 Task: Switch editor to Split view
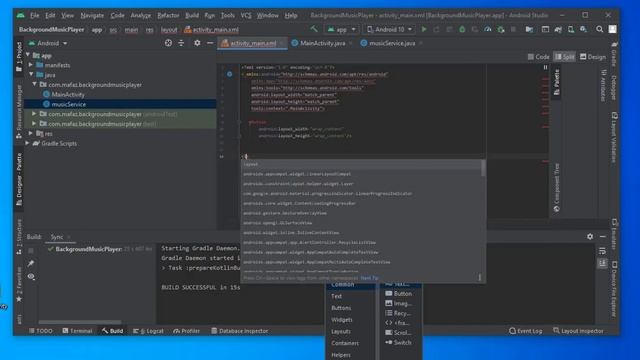(564, 57)
